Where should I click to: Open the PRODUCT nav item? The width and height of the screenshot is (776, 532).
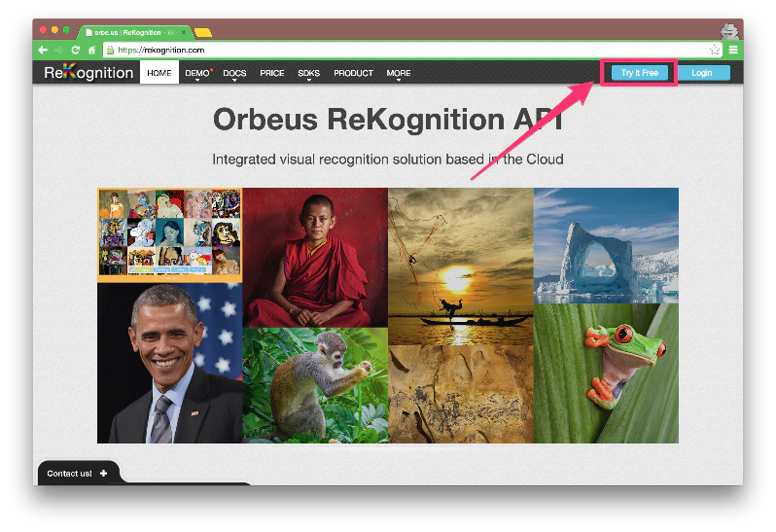(x=353, y=73)
